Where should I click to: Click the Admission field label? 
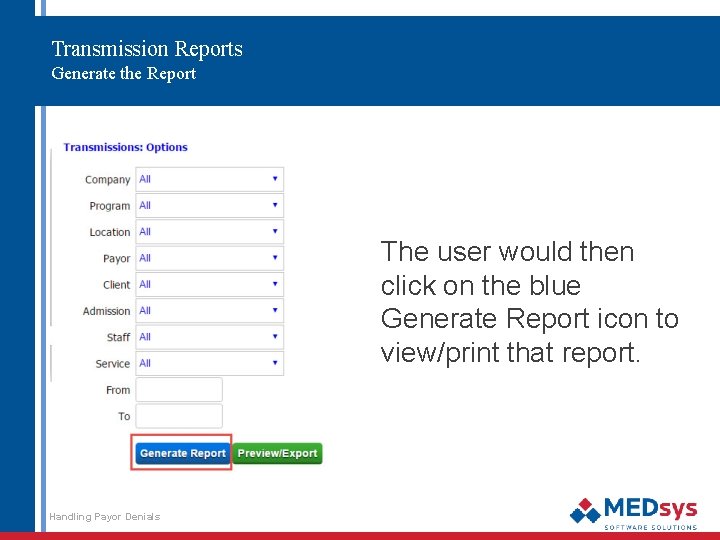(x=107, y=311)
